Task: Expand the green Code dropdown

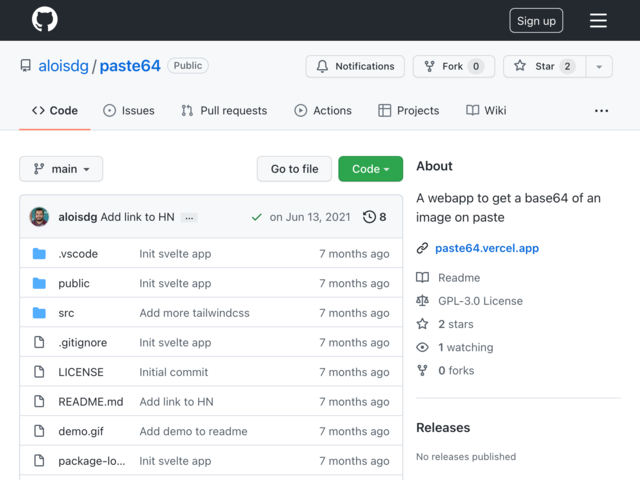Action: tap(371, 169)
